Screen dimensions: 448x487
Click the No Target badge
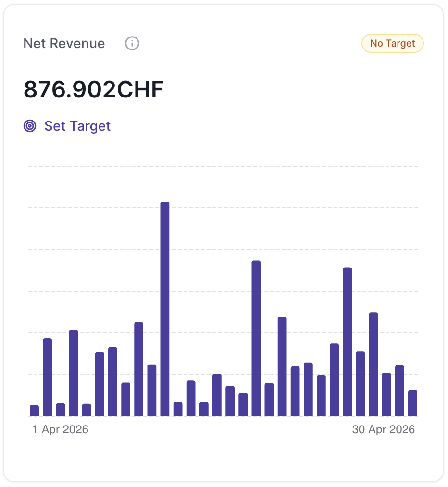point(392,43)
